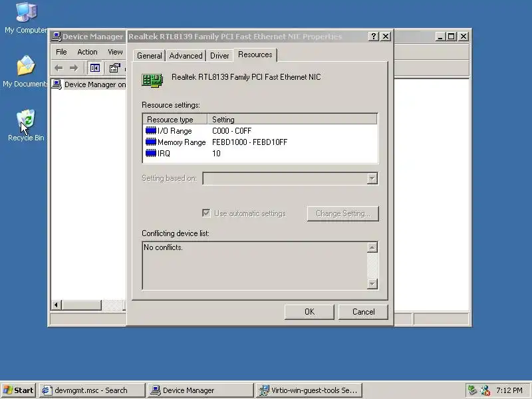Select C000 - C0FF setting value
532x399 pixels.
(x=231, y=130)
